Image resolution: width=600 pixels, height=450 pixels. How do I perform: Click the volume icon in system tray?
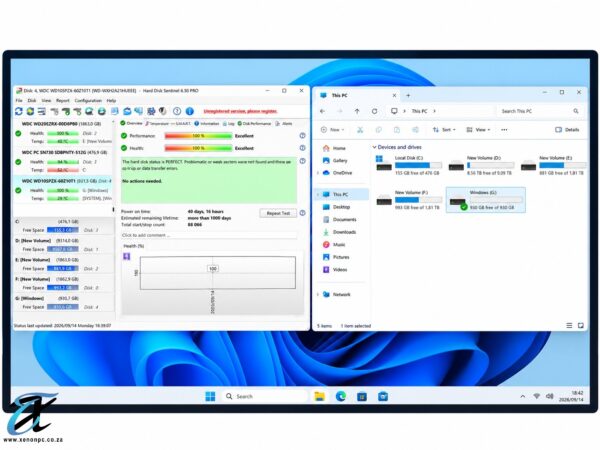[549, 396]
